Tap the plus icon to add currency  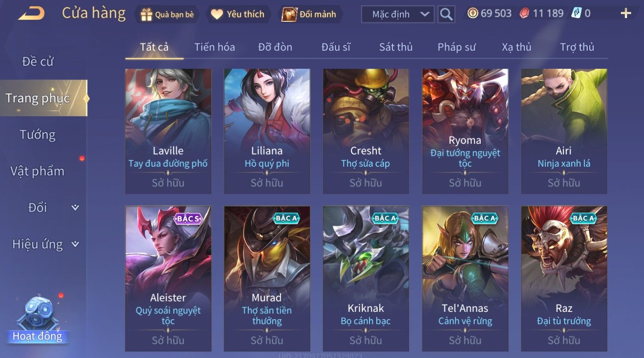(626, 14)
